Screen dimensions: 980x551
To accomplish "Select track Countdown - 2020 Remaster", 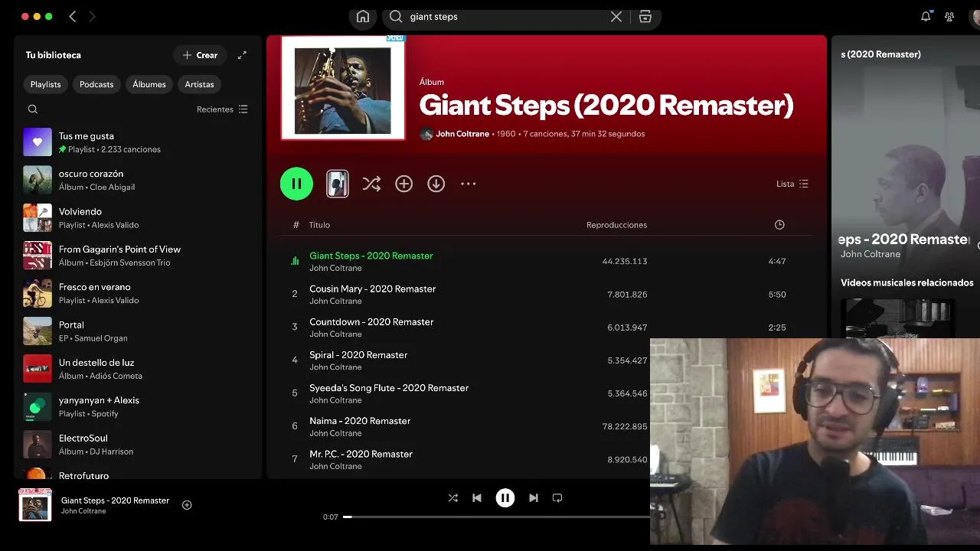I will [x=371, y=321].
